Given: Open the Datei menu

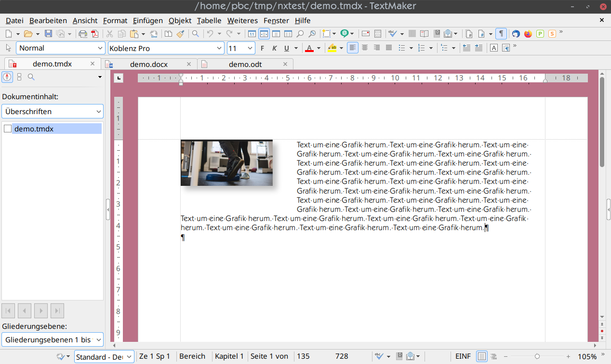Looking at the screenshot, I should coord(14,20).
